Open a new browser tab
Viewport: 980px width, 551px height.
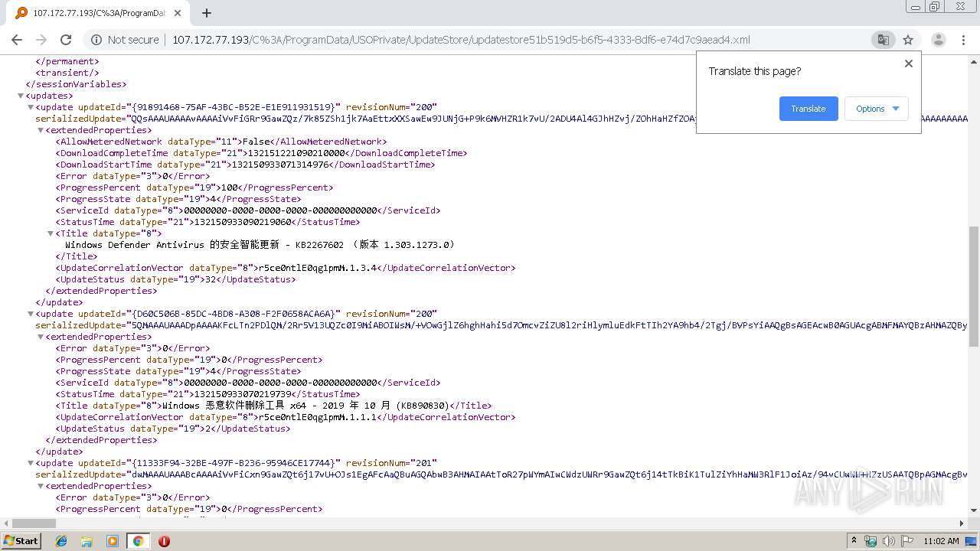[206, 13]
